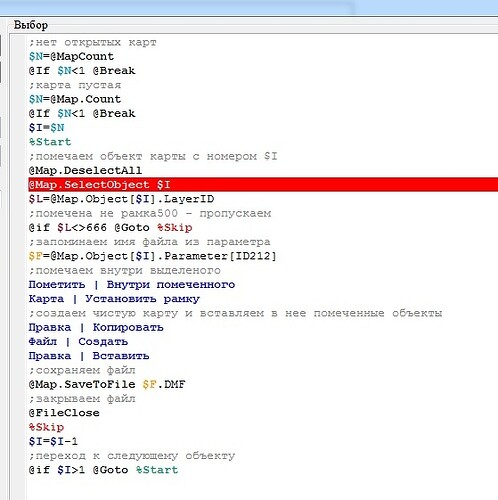Select the line with $L=@Map.Object[$I].LayerID
Viewport: 498px width, 500px height.
pyautogui.click(x=121, y=199)
